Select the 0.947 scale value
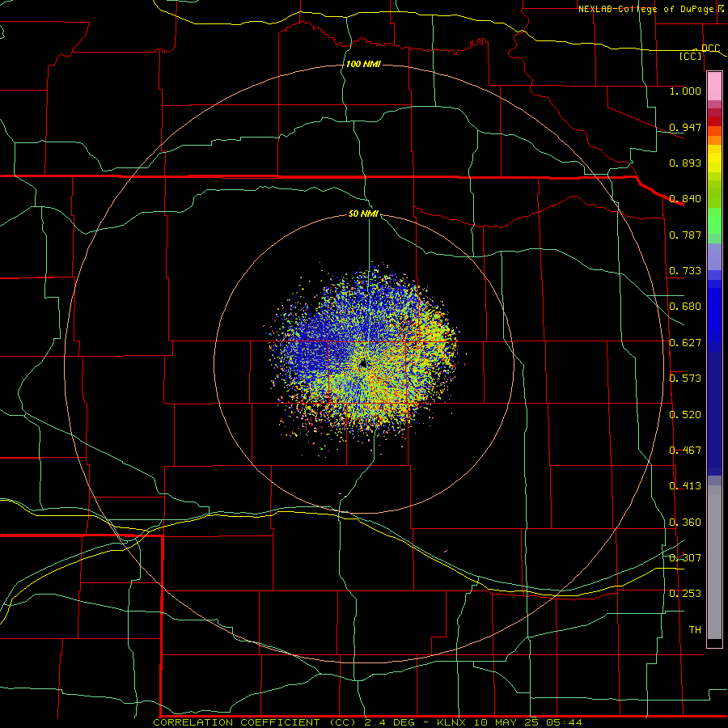Viewport: 728px width, 728px height. (x=685, y=127)
